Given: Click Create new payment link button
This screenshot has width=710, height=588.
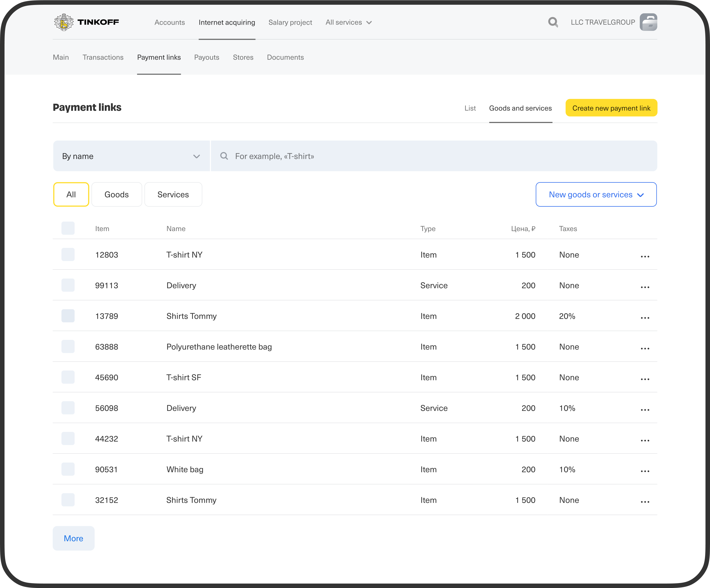Looking at the screenshot, I should click(x=611, y=108).
